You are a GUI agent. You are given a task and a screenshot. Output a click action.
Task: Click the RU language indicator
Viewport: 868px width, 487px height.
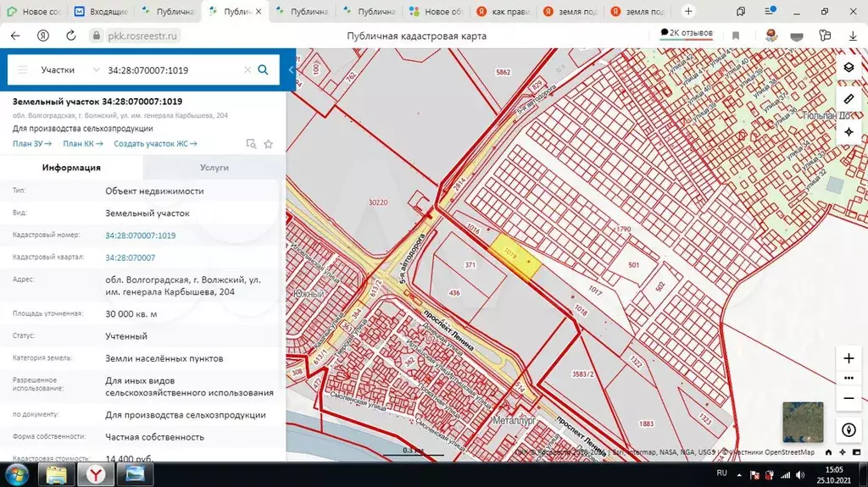click(x=722, y=473)
